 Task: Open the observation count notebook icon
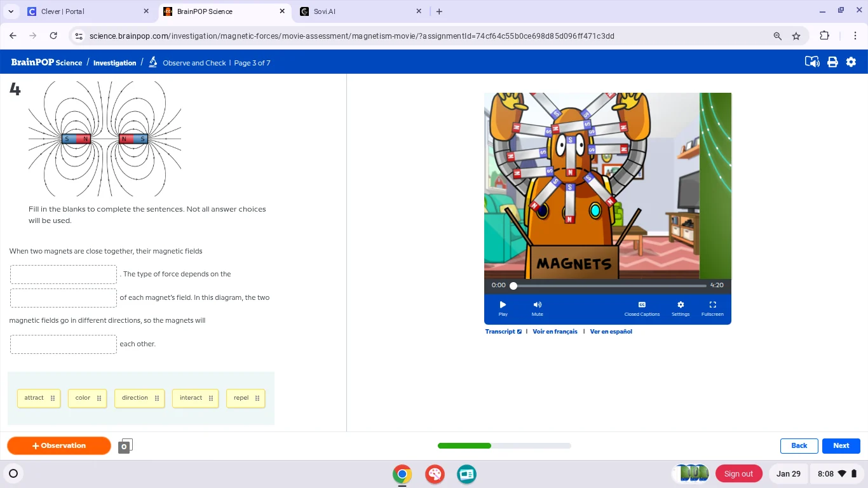125,446
